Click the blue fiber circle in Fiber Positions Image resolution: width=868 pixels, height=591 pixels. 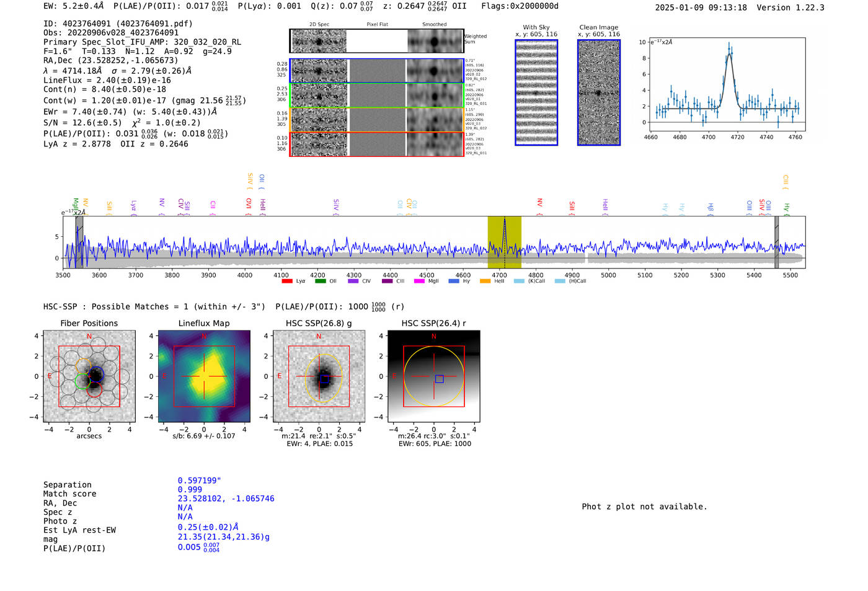click(x=96, y=375)
